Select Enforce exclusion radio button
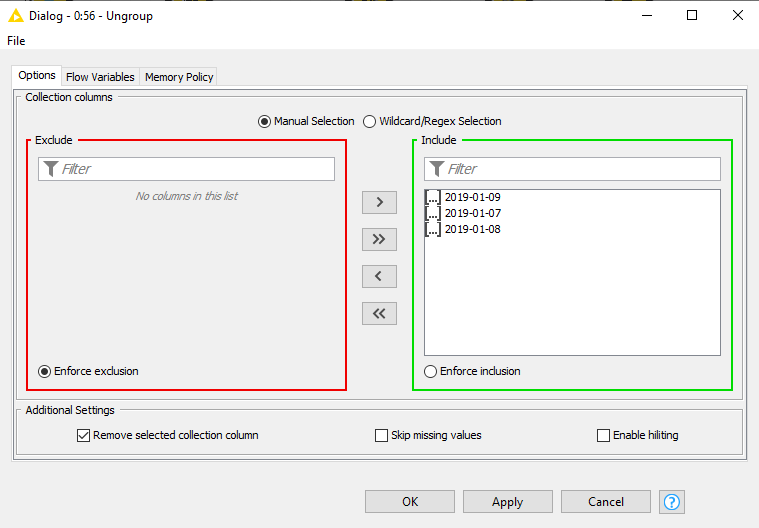This screenshot has height=528, width=759. [45, 371]
